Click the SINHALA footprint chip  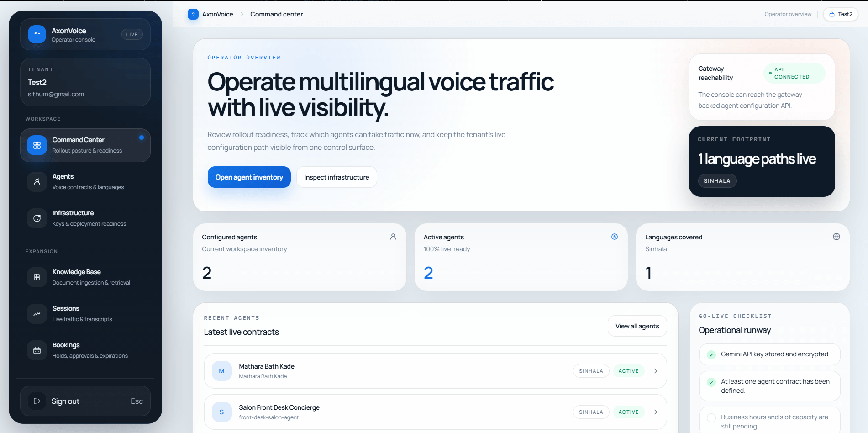tap(717, 181)
